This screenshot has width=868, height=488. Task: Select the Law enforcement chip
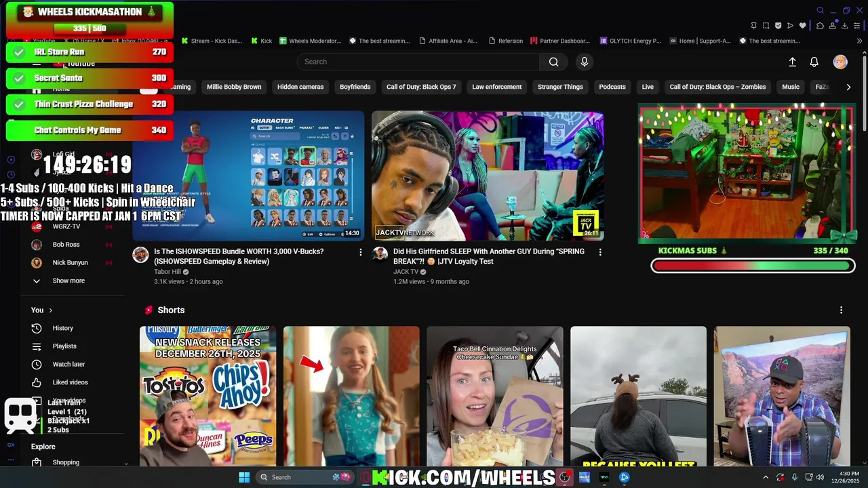point(497,87)
